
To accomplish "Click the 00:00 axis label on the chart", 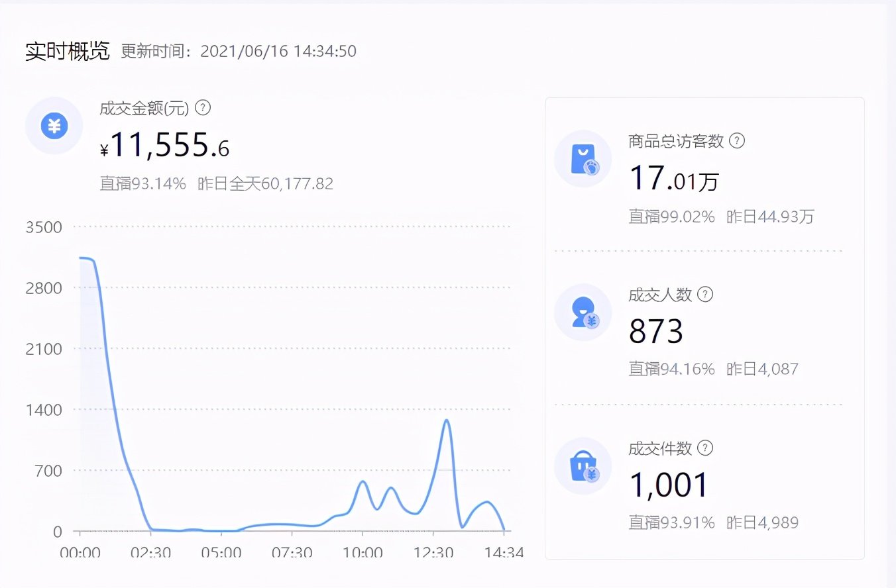I will point(81,552).
